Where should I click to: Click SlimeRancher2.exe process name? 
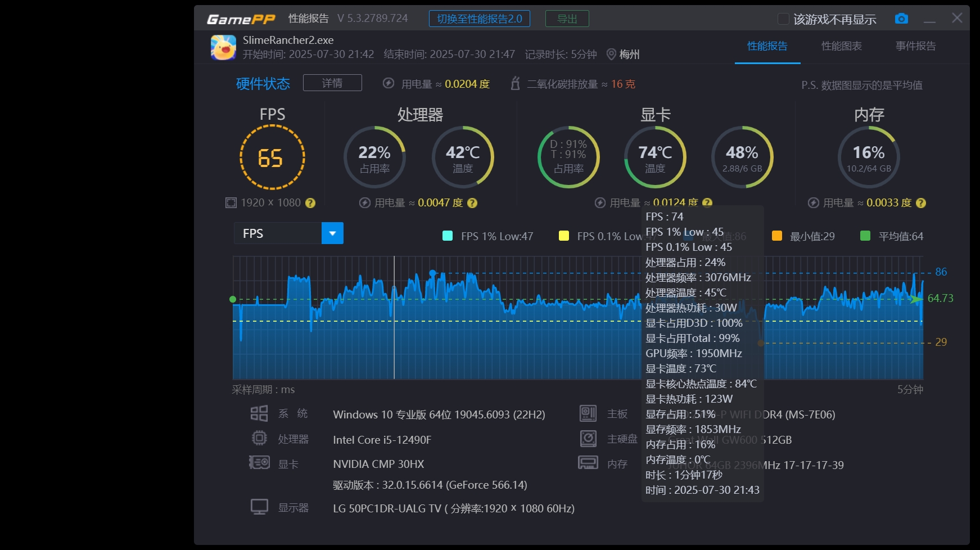[x=288, y=40]
